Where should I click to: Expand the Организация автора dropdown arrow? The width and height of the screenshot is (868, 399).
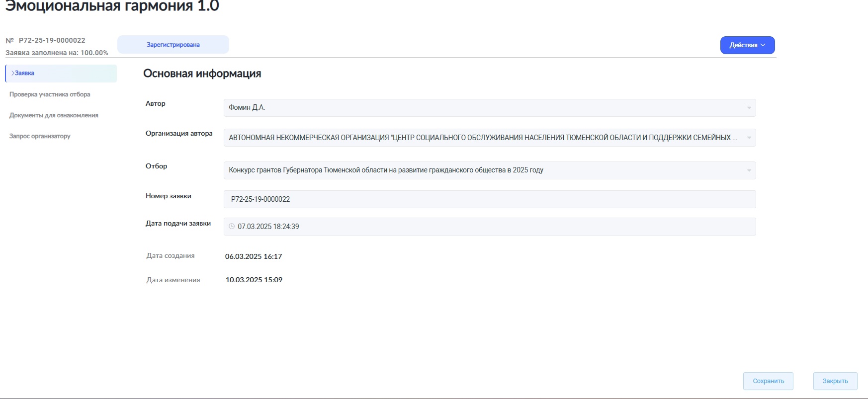pos(749,138)
